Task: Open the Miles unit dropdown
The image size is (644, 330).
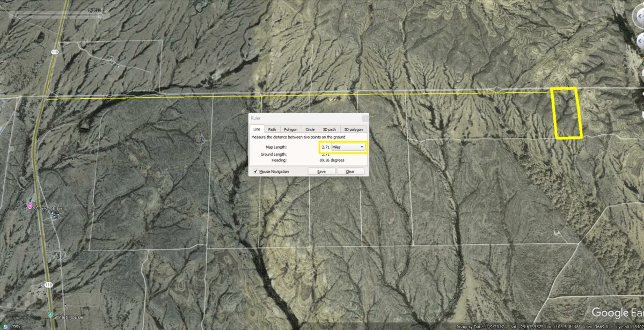Action: (x=348, y=146)
